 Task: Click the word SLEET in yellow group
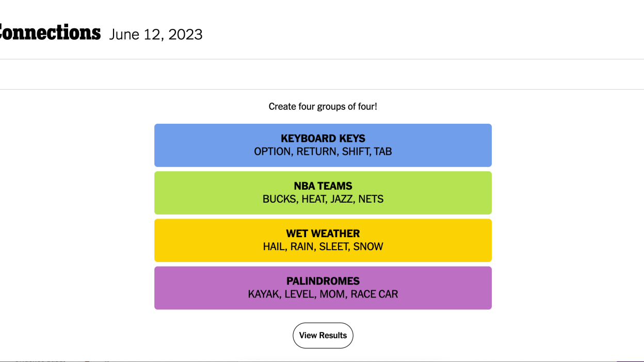pos(334,246)
